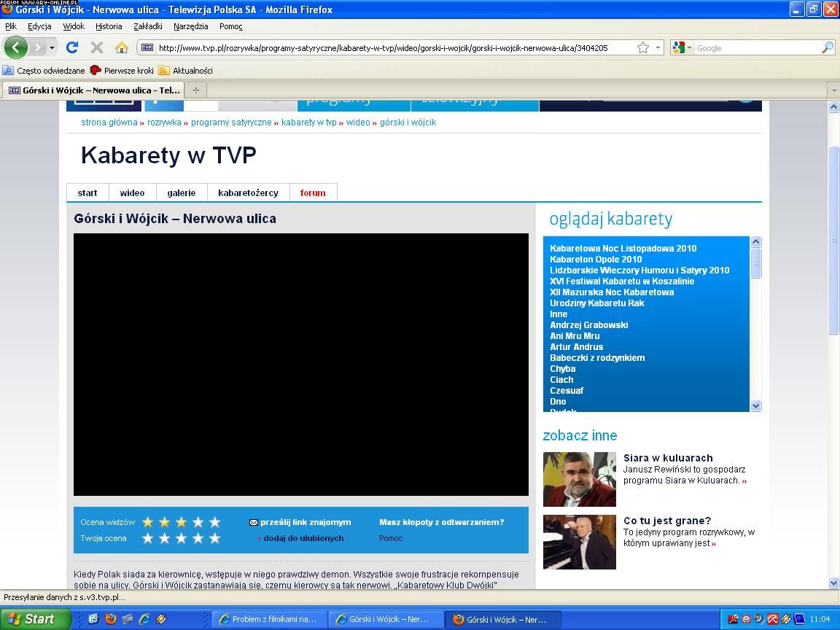Go to the start page tab

87,192
